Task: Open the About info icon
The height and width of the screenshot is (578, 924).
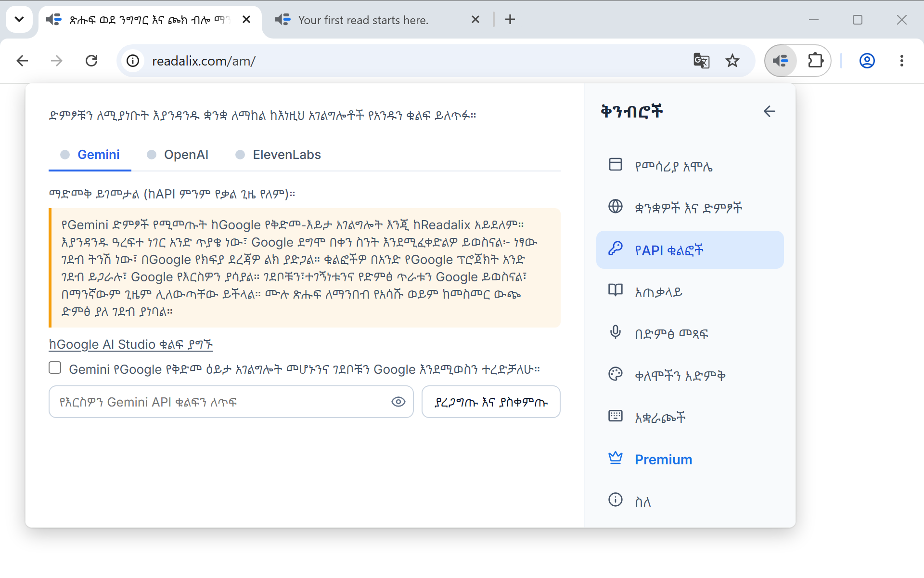Action: [x=615, y=499]
